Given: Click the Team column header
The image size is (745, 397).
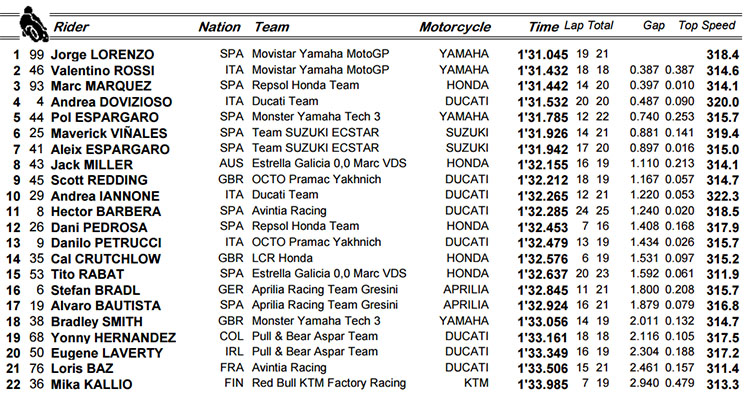Looking at the screenshot, I should click(x=271, y=27).
